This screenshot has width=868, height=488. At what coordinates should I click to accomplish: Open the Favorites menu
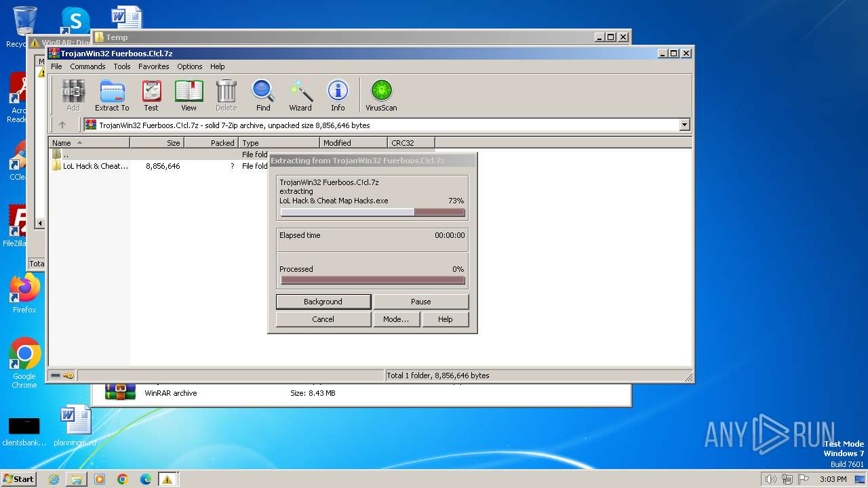[154, 66]
